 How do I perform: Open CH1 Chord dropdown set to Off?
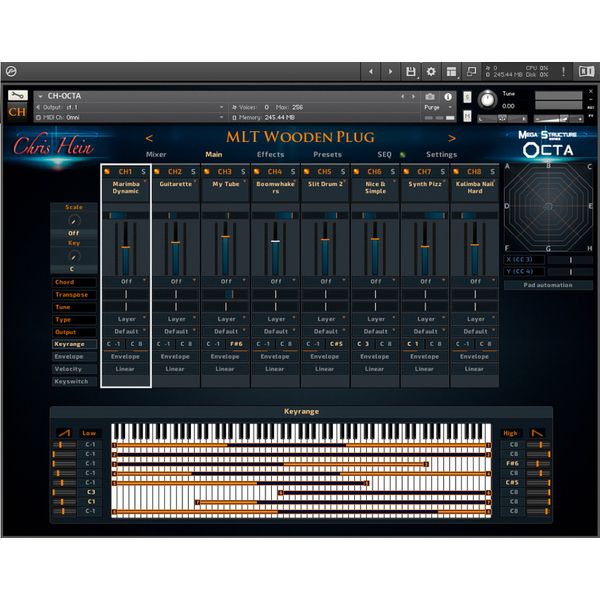pyautogui.click(x=126, y=281)
